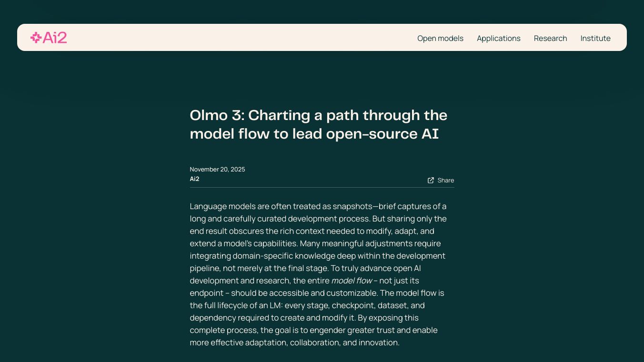Click the empty middle of the navigation bar
Screen dimensions: 644x362
click(238, 38)
